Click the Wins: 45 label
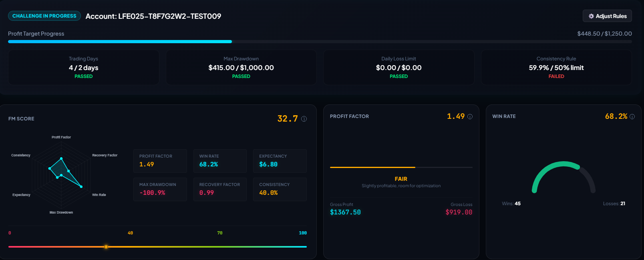 511,204
